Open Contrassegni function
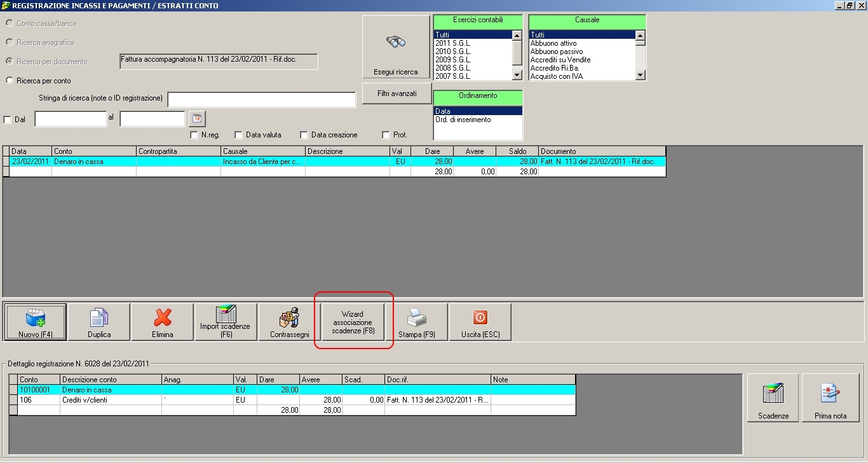 (x=290, y=322)
